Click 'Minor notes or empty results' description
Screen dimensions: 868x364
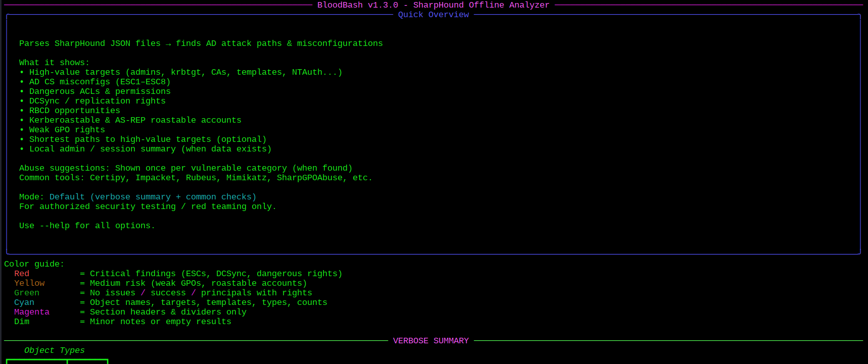click(x=161, y=322)
